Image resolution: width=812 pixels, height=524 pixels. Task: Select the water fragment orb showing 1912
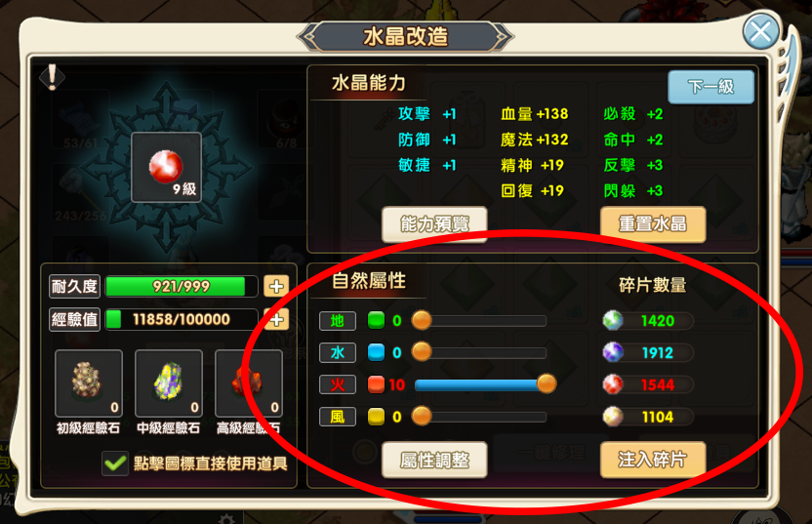pyautogui.click(x=613, y=352)
